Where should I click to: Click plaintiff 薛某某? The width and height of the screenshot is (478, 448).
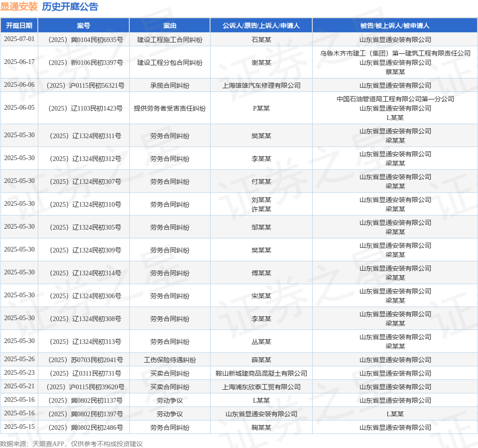261,360
